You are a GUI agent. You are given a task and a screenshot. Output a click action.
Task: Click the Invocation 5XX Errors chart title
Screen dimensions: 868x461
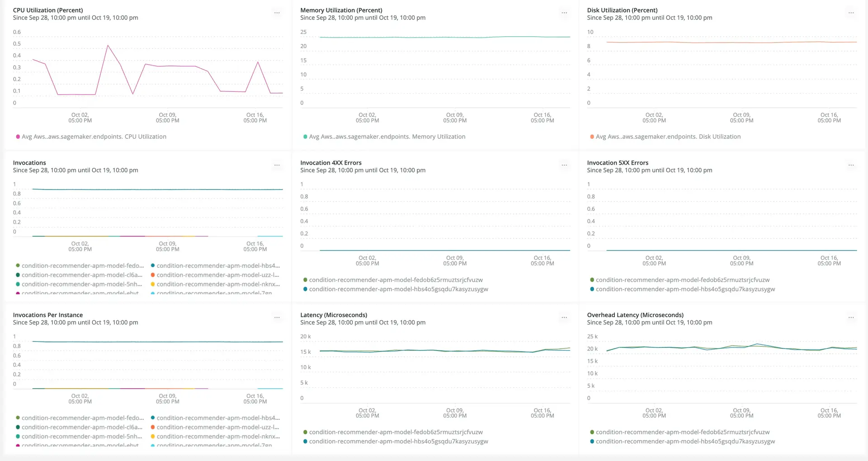pos(618,163)
